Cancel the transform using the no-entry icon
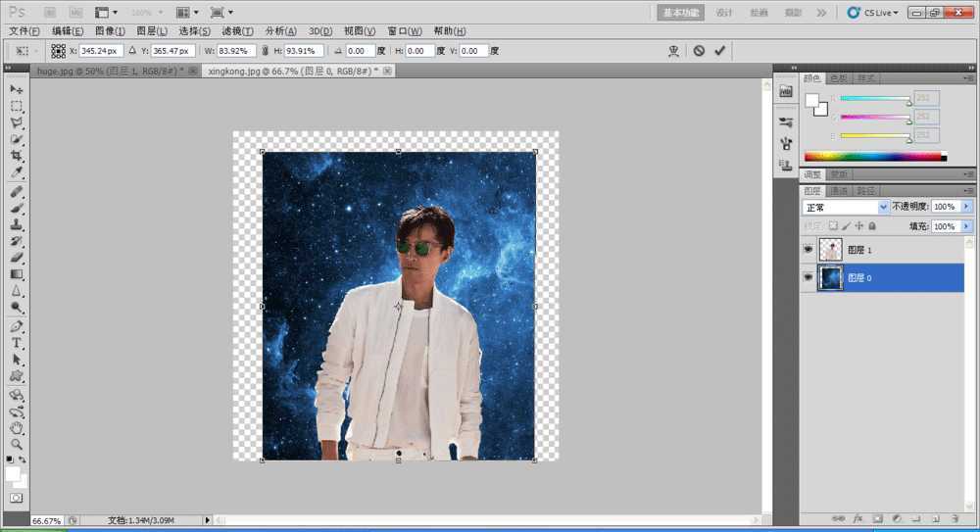Screen dimensions: 980x532 pyautogui.click(x=699, y=50)
